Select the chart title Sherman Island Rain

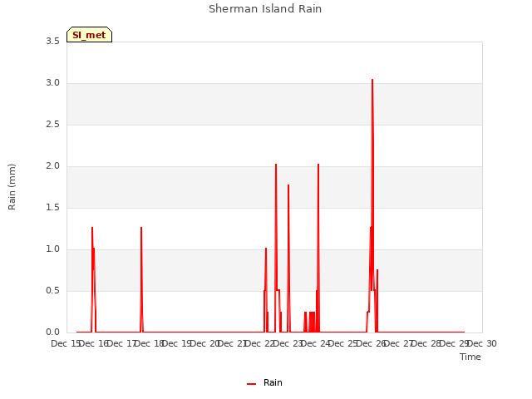pos(265,9)
